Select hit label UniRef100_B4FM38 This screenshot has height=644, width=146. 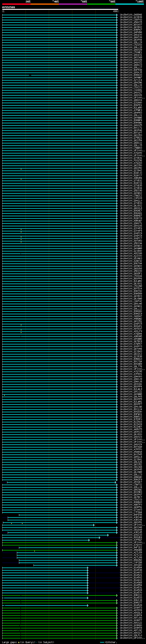pos(131,70)
